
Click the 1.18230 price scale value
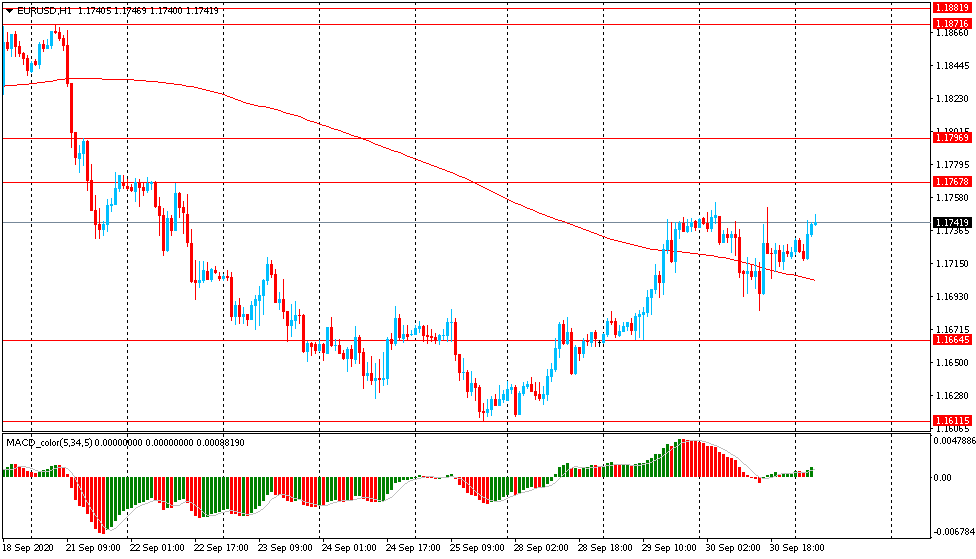pyautogui.click(x=953, y=98)
